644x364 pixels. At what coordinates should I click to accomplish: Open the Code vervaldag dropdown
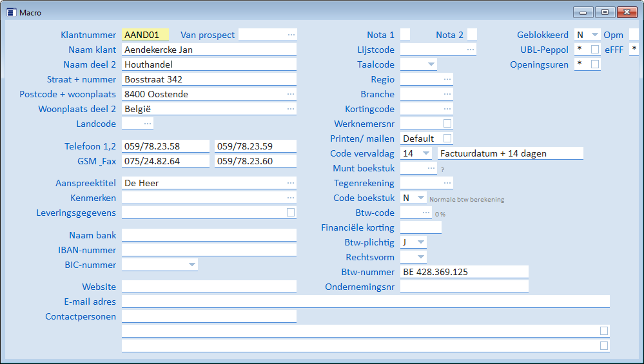click(x=425, y=153)
